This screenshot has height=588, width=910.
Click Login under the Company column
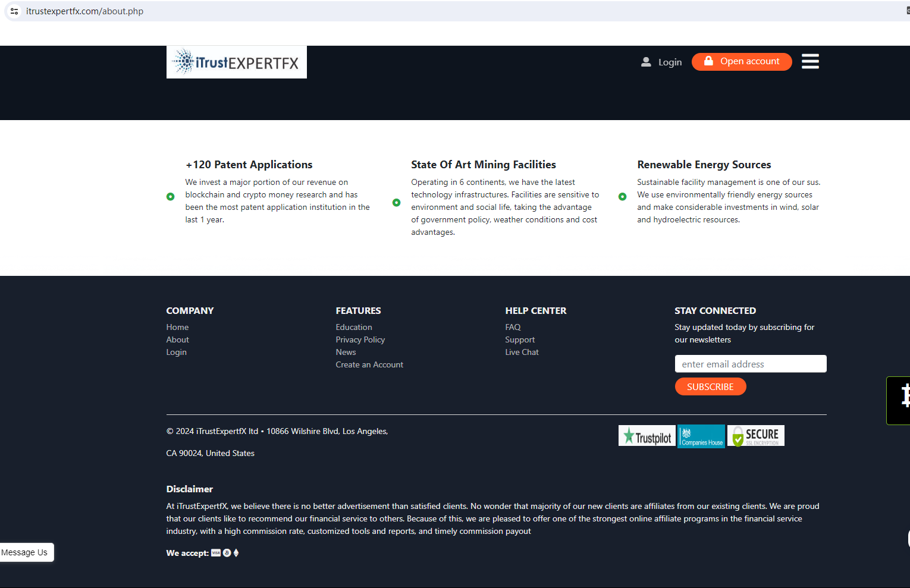pos(176,352)
